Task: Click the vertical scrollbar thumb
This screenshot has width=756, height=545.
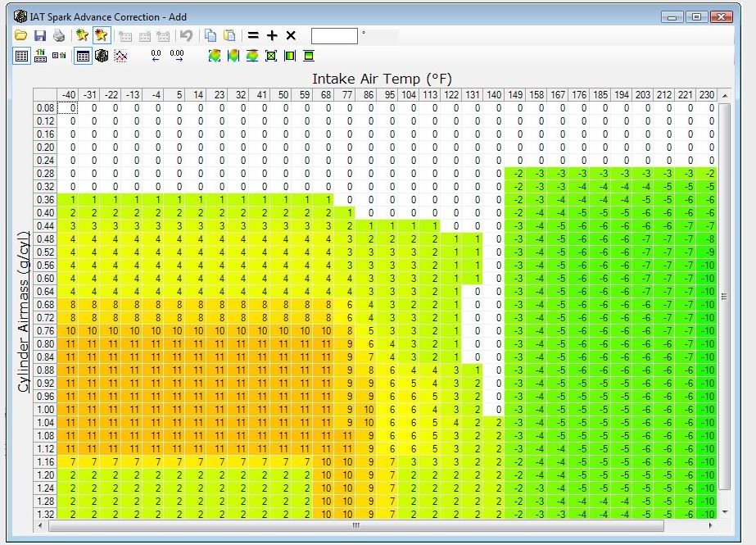Action: [x=724, y=297]
